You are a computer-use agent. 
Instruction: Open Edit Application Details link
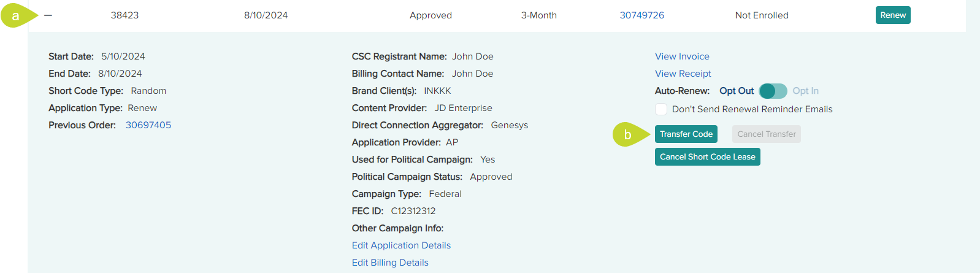pos(401,245)
